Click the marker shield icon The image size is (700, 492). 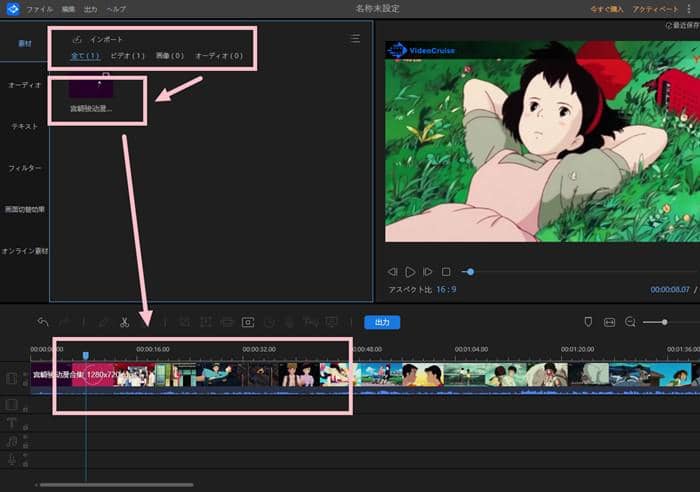coord(588,322)
